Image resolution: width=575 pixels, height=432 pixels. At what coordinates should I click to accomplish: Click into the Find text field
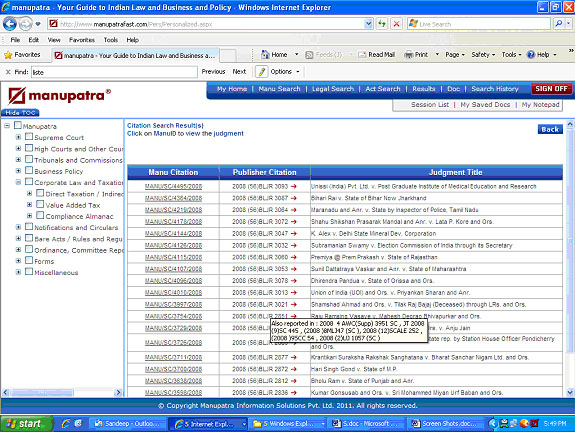(x=114, y=72)
